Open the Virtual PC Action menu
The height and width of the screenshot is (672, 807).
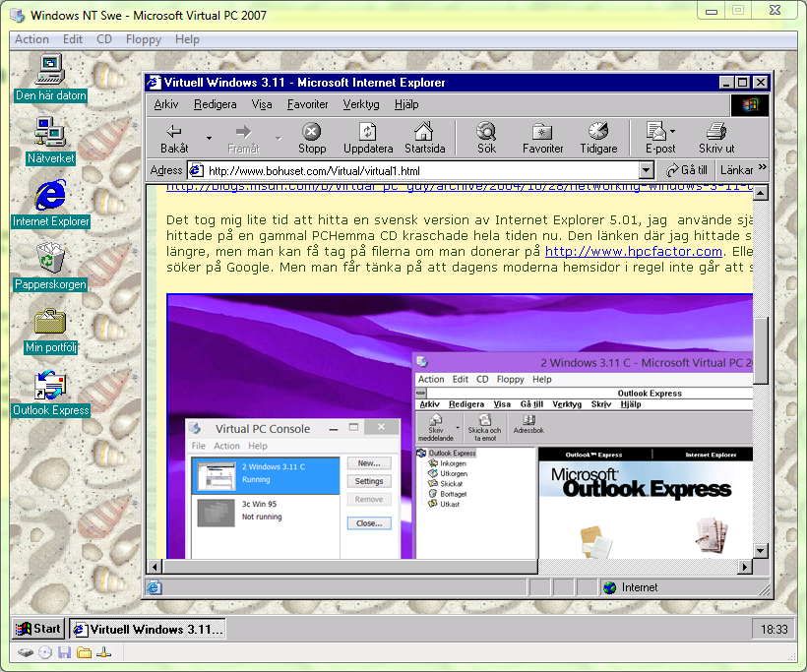click(x=31, y=39)
